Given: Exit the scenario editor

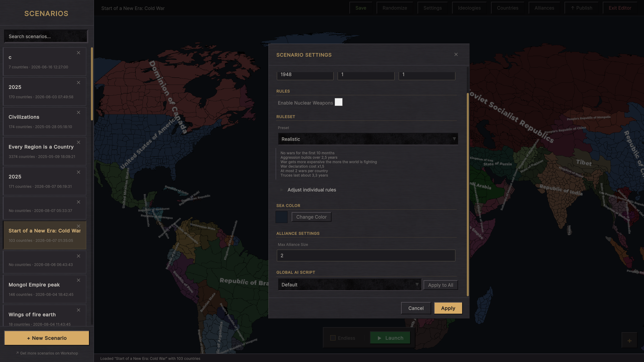Looking at the screenshot, I should tap(620, 8).
